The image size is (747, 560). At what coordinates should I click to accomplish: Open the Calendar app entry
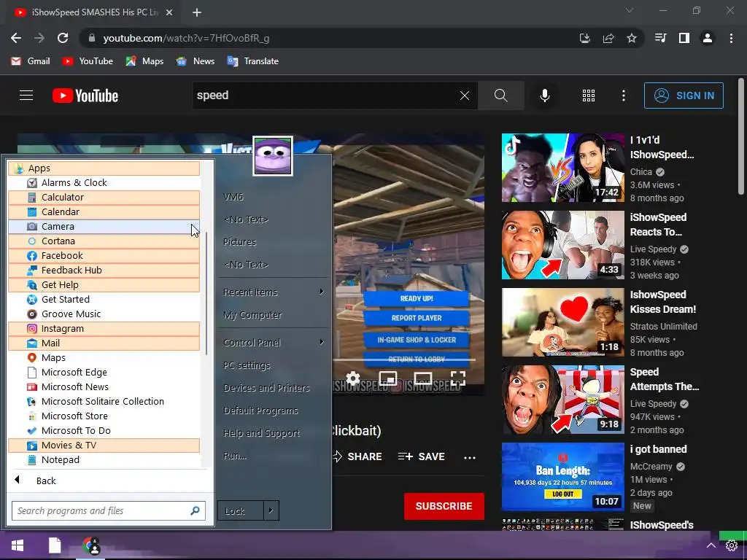tap(104, 212)
